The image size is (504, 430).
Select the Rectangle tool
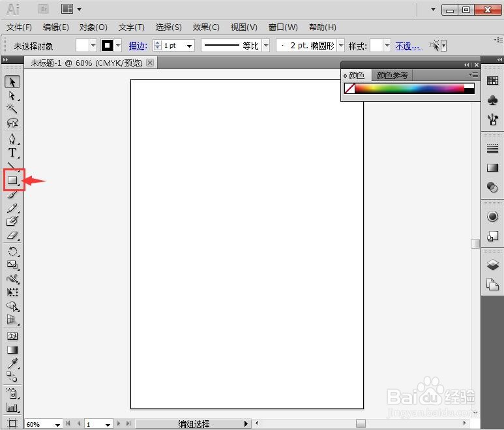click(x=12, y=180)
